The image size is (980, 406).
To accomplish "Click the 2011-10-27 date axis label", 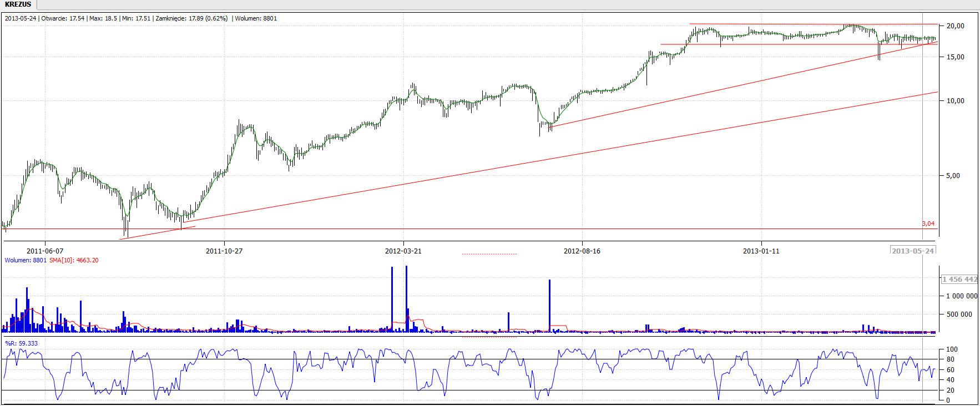I will [x=224, y=251].
